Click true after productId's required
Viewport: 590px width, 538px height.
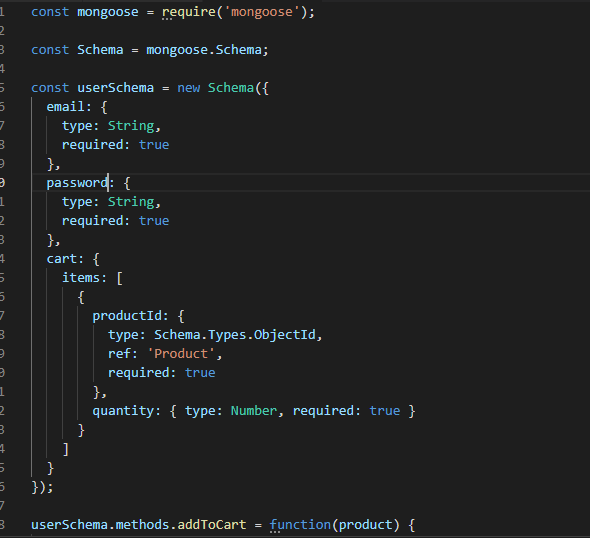(x=200, y=373)
